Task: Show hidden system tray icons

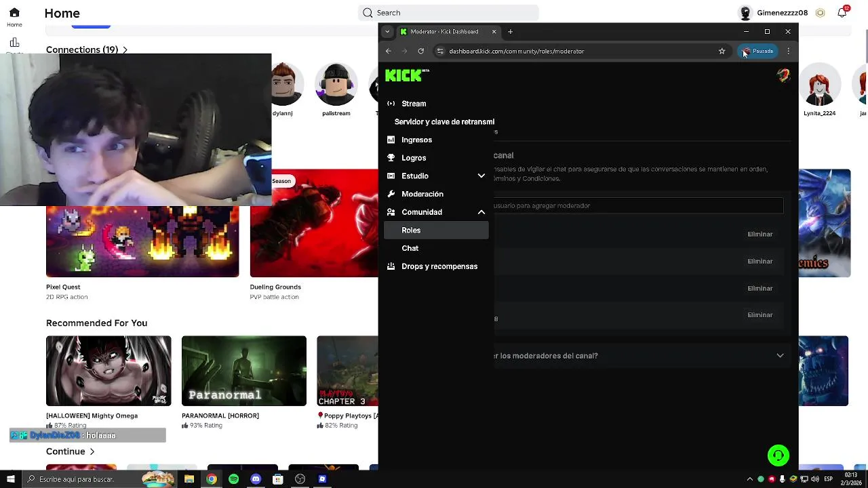Action: 750,479
